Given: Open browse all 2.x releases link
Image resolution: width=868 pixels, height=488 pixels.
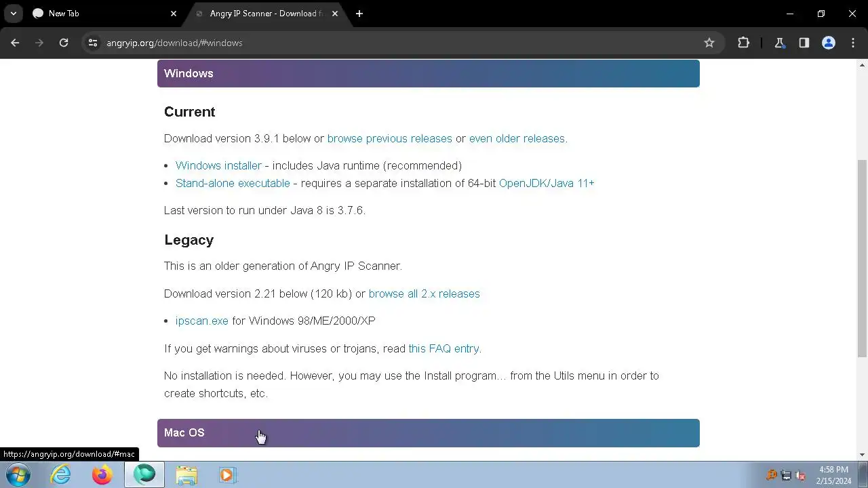Looking at the screenshot, I should 424,293.
